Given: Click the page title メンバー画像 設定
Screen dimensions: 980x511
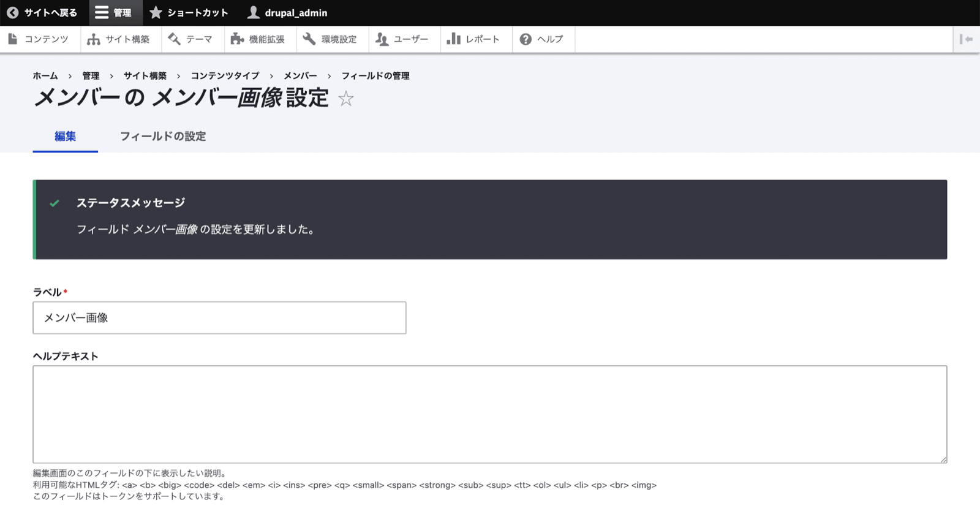Looking at the screenshot, I should pyautogui.click(x=181, y=98).
